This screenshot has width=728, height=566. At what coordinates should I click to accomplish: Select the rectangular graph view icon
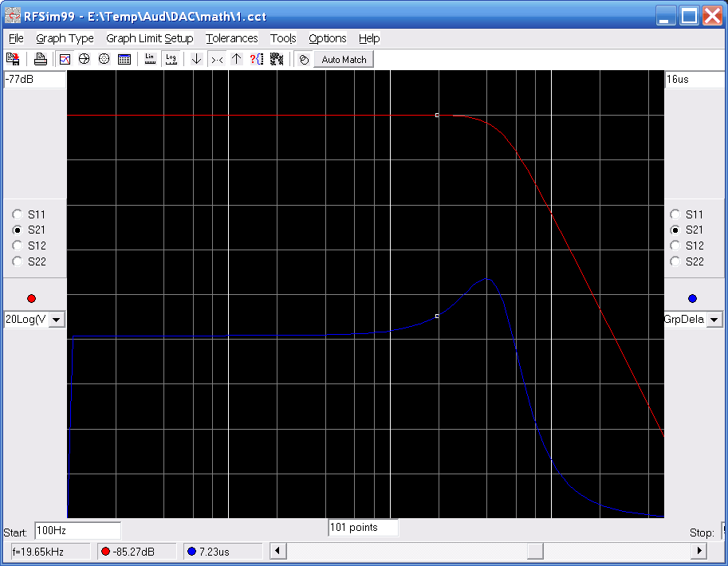(65, 59)
